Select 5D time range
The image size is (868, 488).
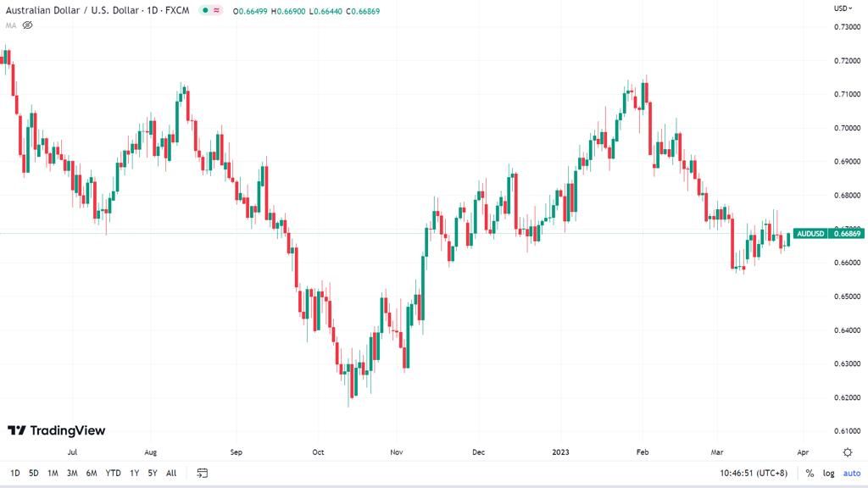(x=34, y=473)
